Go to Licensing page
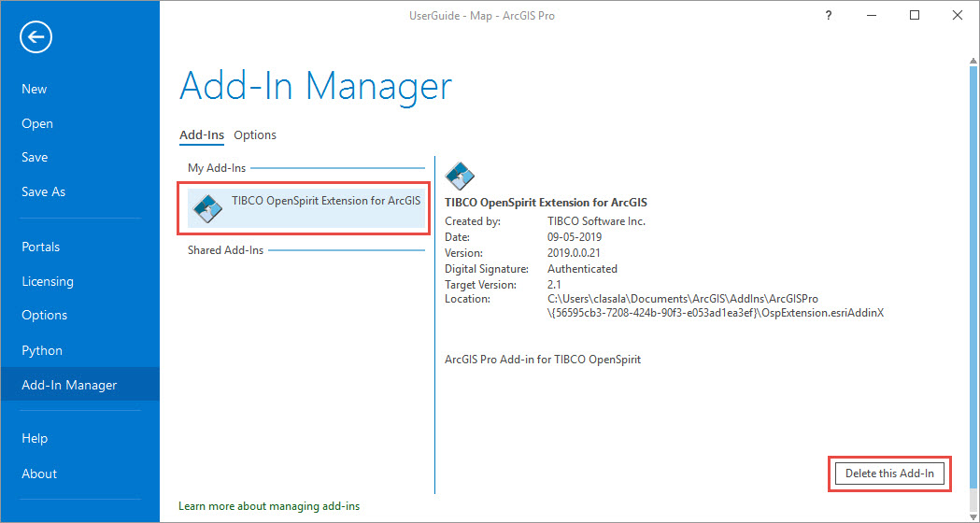The height and width of the screenshot is (523, 980). click(x=48, y=281)
